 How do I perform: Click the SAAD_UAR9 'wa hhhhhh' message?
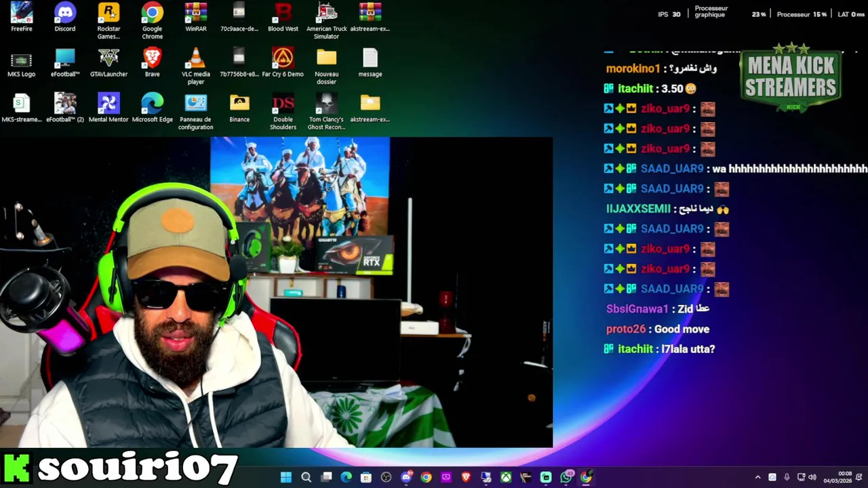(790, 169)
